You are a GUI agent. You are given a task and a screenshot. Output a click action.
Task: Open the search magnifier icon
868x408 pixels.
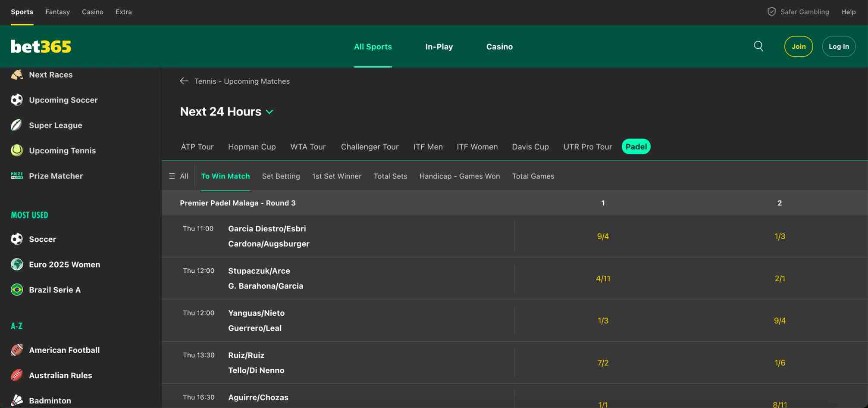(758, 46)
